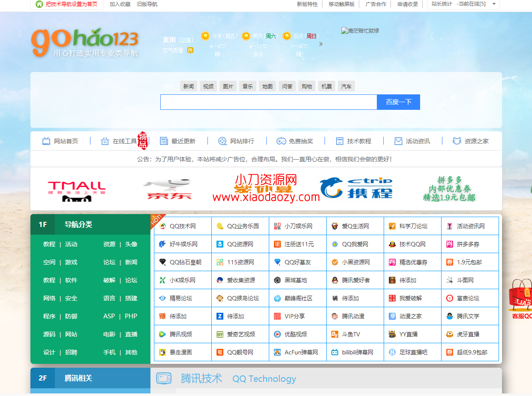532x396 pixels.
Task: Click the QQ技术网 site icon
Action: (x=162, y=226)
